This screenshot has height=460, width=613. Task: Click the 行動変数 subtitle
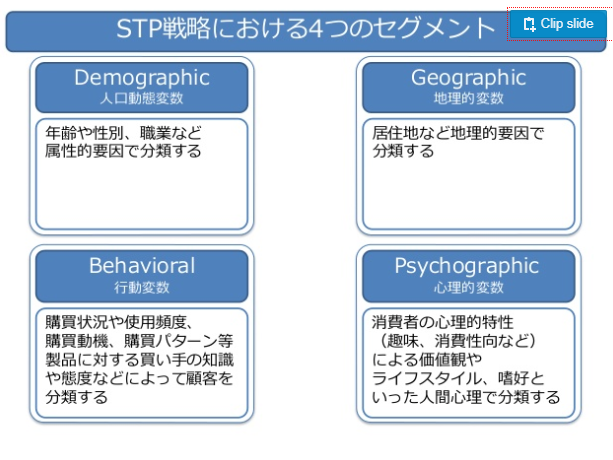pyautogui.click(x=142, y=287)
